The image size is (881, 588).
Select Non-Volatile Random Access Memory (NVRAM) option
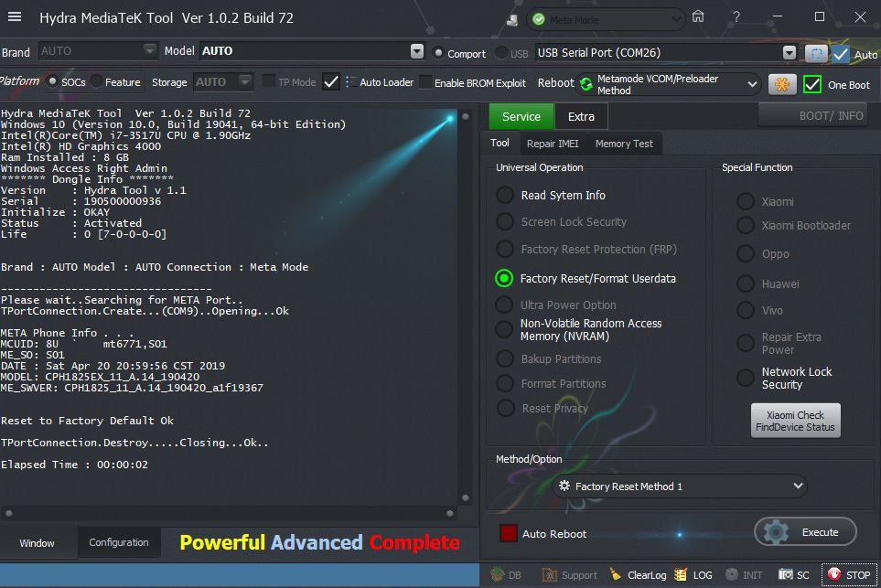(x=505, y=329)
